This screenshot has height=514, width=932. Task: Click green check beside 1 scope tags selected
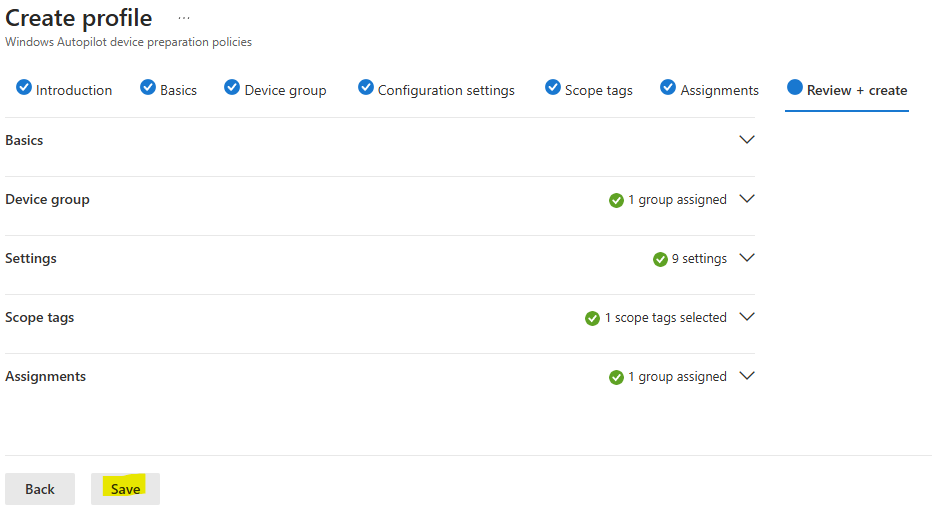click(x=593, y=319)
